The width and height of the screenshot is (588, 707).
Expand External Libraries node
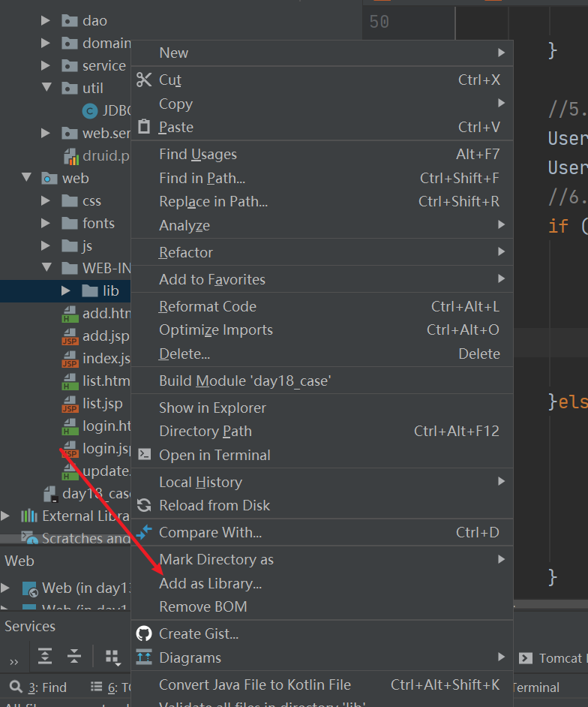click(5, 516)
